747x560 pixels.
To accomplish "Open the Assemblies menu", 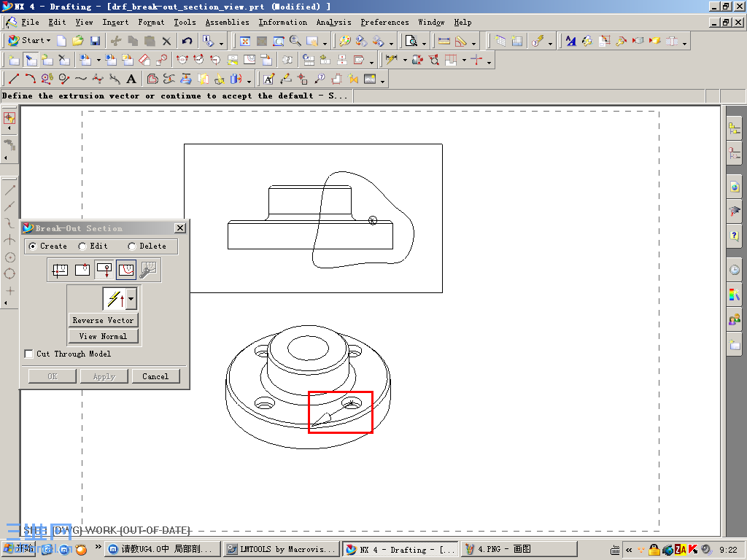I will coord(228,23).
